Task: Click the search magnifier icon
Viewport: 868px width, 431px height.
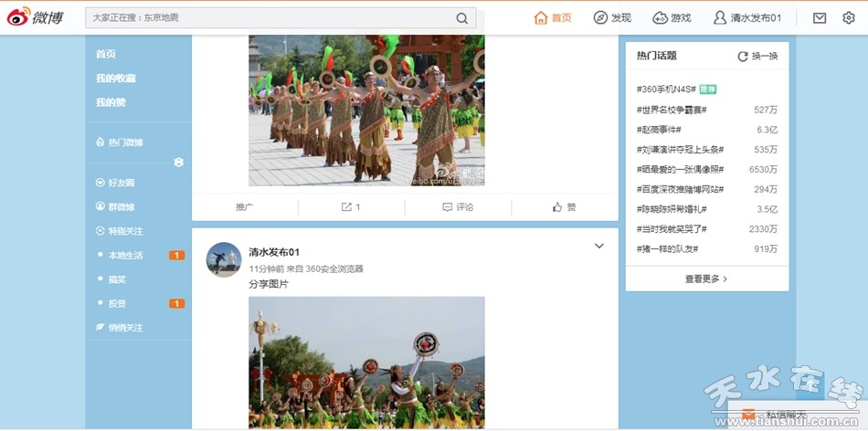Action: tap(462, 18)
